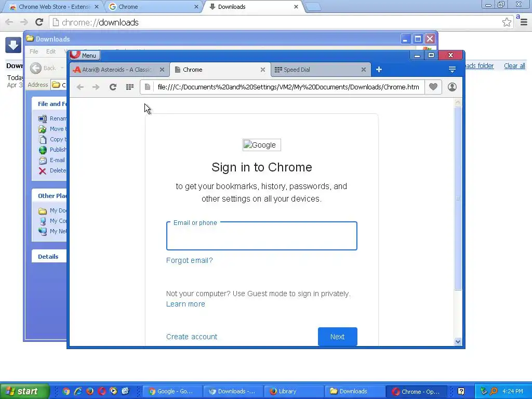The image size is (532, 399).
Task: Reload the page in Opera
Action: [x=113, y=87]
